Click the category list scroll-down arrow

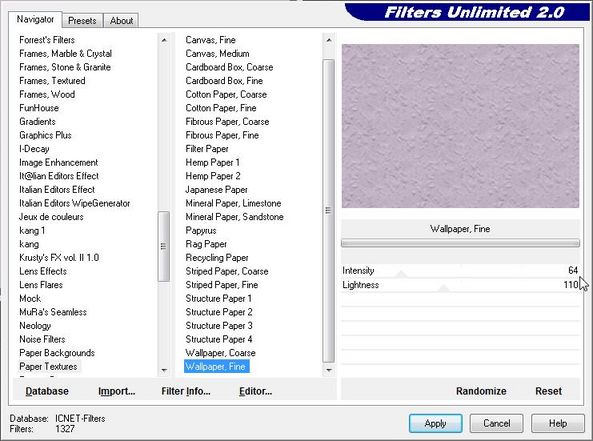click(x=164, y=370)
